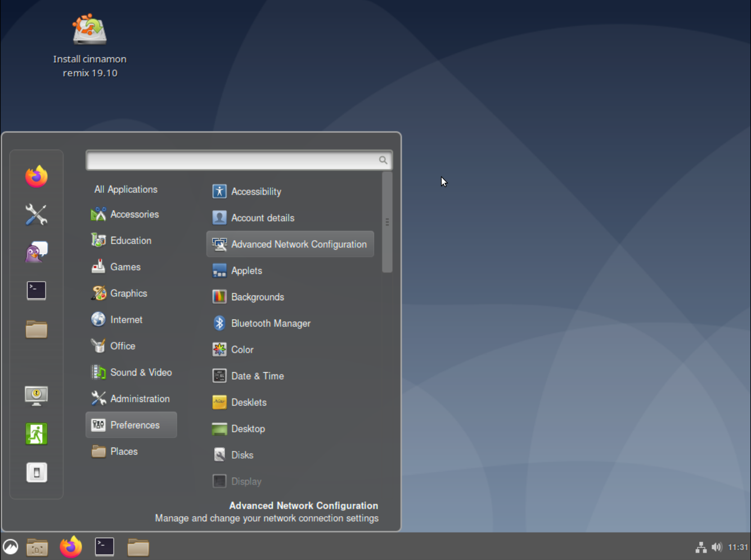Open Backgrounds preferences
751x560 pixels.
(x=290, y=297)
